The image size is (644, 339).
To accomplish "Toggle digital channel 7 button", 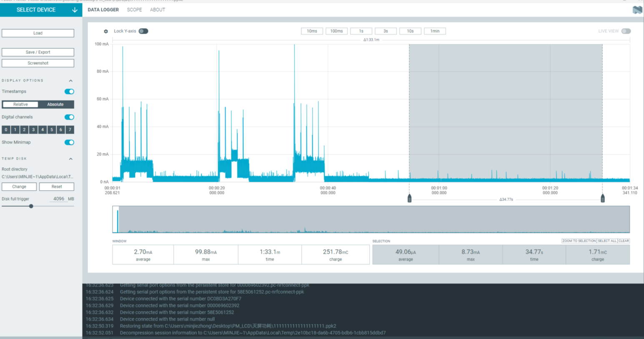I will [x=70, y=130].
